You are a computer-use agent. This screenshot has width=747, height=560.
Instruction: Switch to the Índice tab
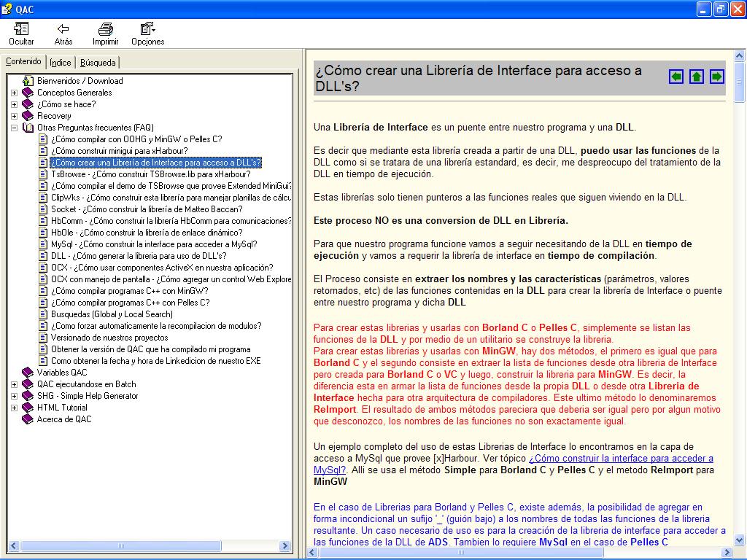[x=61, y=63]
